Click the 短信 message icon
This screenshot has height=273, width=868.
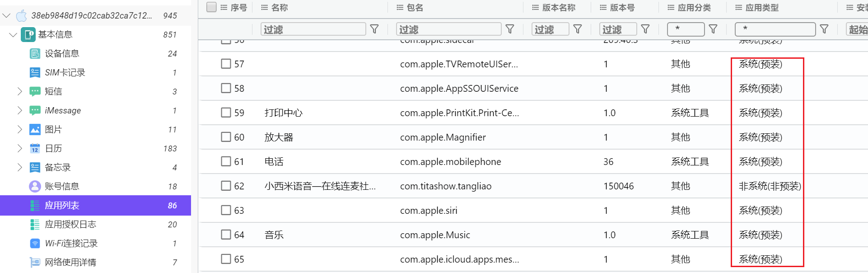pos(35,92)
